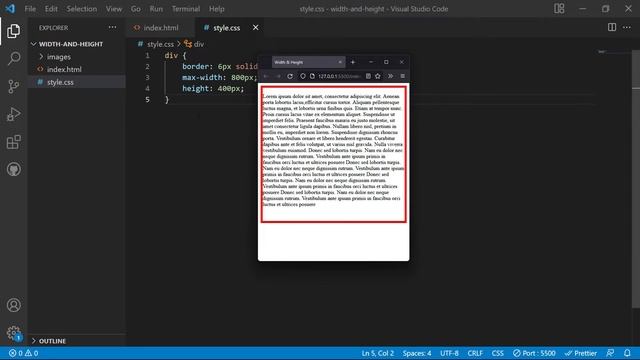Click line number 5 in the gutter
640x360 pixels.
[147, 100]
